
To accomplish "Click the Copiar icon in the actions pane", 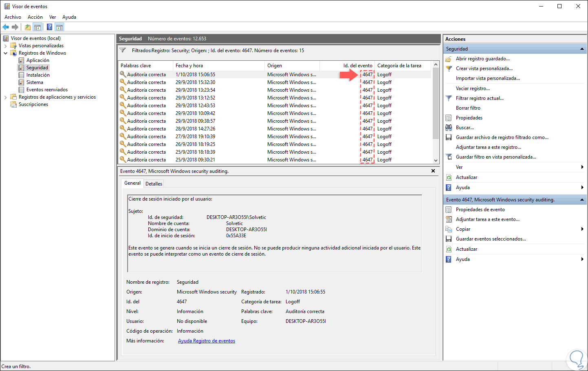I will [449, 229].
